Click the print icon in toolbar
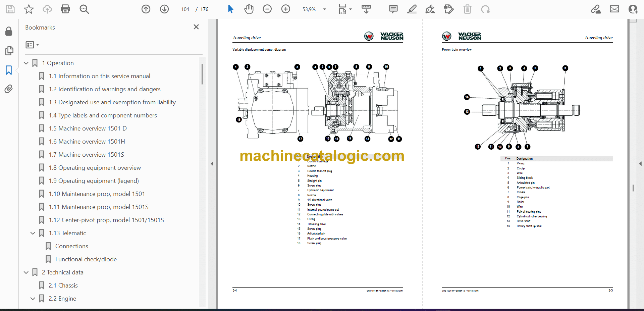644x311 pixels. [x=65, y=9]
